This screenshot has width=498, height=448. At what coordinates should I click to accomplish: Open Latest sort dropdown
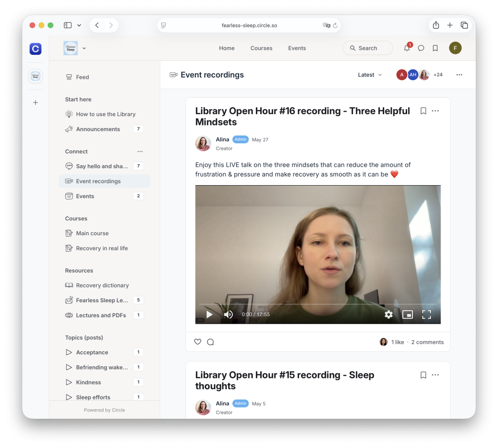click(x=370, y=75)
